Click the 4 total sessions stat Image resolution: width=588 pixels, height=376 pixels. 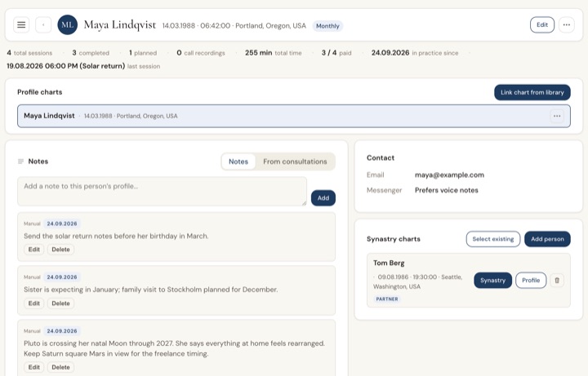(x=29, y=53)
